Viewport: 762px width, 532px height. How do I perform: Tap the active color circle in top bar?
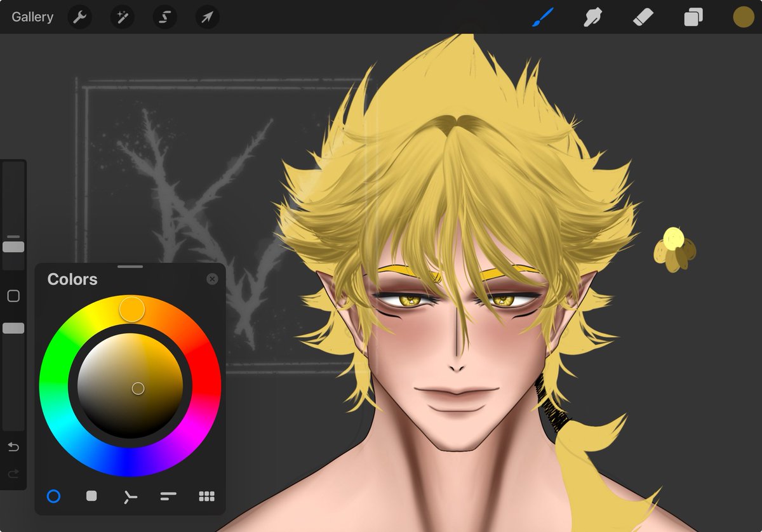tap(743, 17)
